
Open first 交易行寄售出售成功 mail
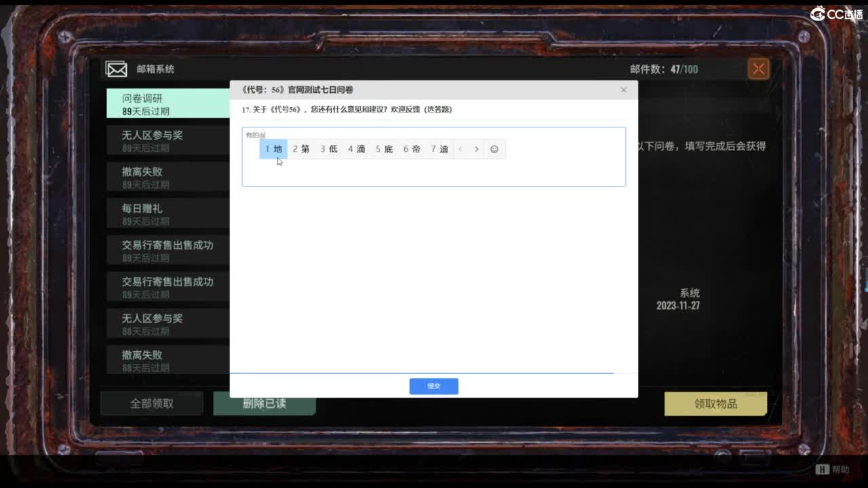click(168, 250)
